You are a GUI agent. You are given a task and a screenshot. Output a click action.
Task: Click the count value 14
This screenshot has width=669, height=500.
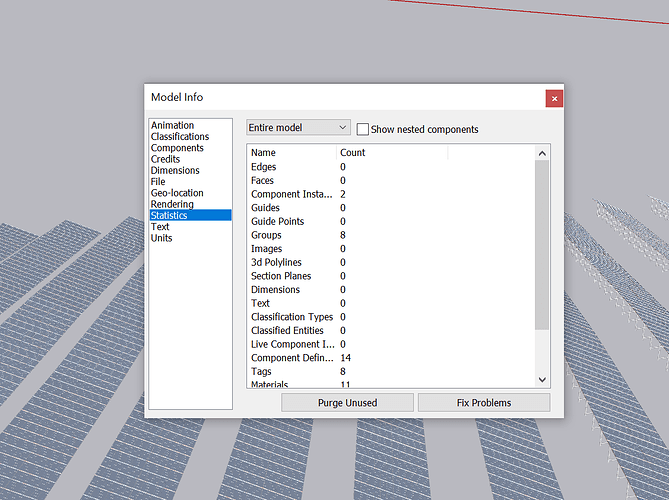click(x=346, y=358)
